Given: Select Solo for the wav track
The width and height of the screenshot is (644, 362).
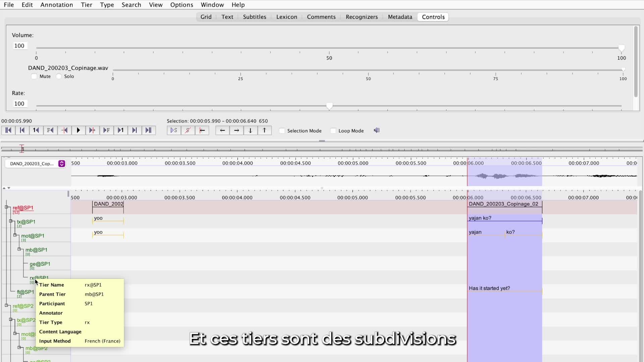Looking at the screenshot, I should pyautogui.click(x=59, y=76).
